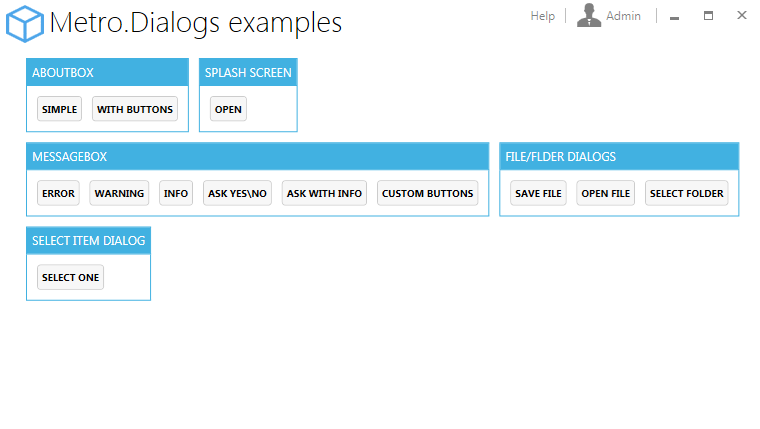Show the Error messagebox
Viewport: 760px width, 429px height.
point(58,193)
